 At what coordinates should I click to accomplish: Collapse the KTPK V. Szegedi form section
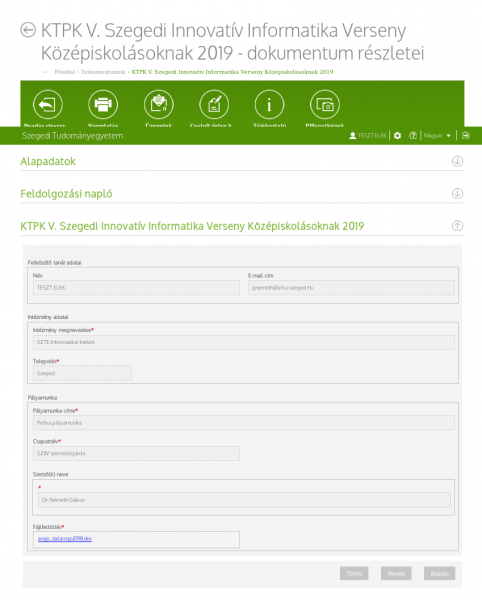[457, 226]
